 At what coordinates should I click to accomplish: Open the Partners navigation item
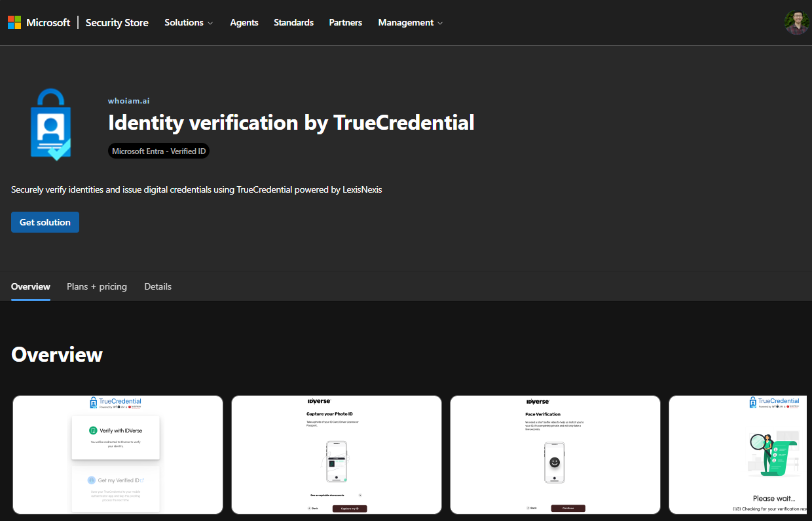pos(345,22)
